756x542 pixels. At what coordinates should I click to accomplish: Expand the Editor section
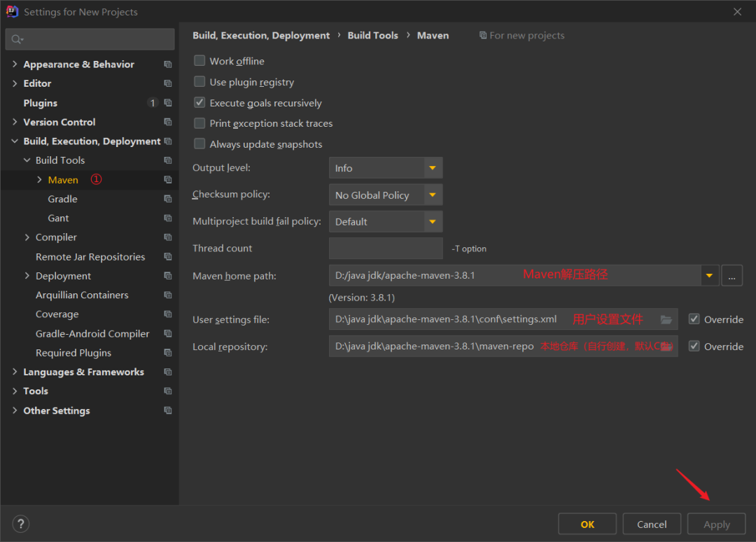coord(15,83)
